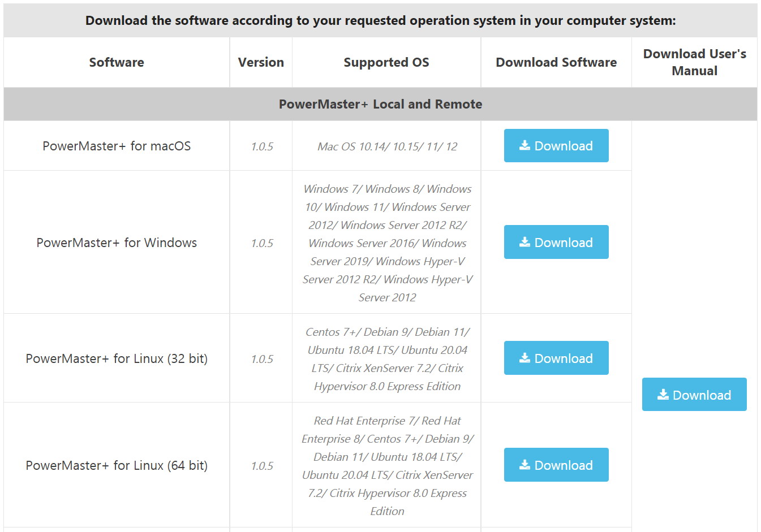Select the Version column header
Screen dimensions: 761x532
tap(261, 62)
